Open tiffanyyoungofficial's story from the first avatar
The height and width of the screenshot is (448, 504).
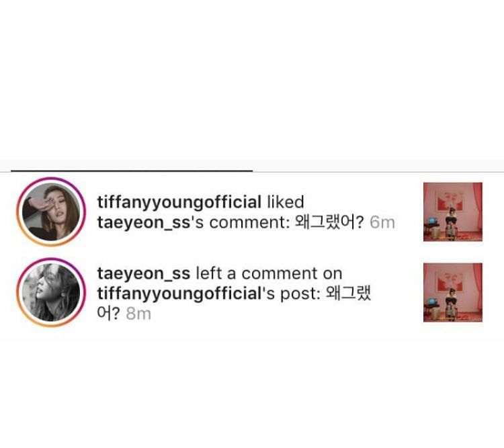point(51,212)
